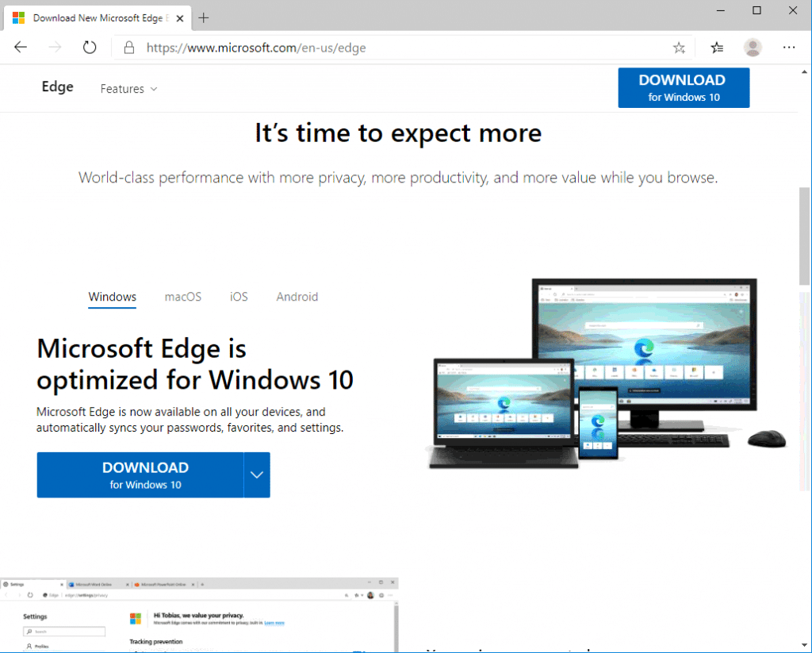Add this page to favorites via star icon
The width and height of the screenshot is (812, 653).
(679, 47)
